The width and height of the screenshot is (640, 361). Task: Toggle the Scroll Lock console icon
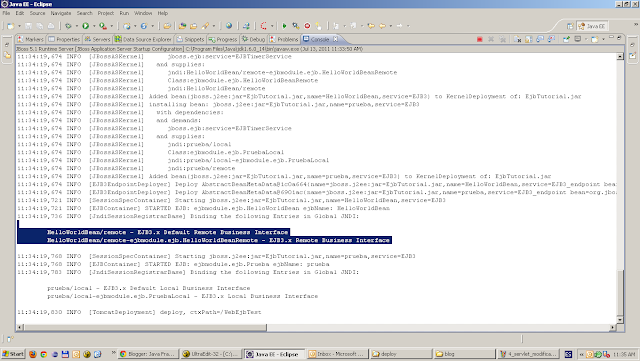tap(529, 39)
